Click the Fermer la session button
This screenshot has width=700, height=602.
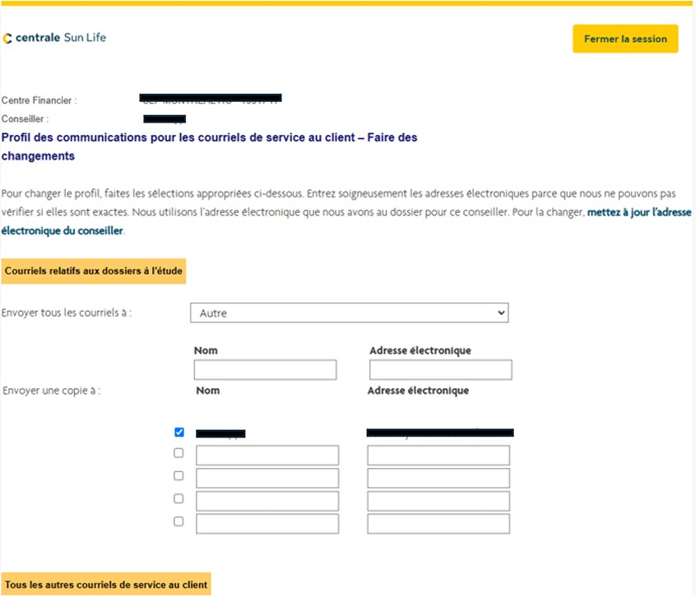click(x=625, y=39)
